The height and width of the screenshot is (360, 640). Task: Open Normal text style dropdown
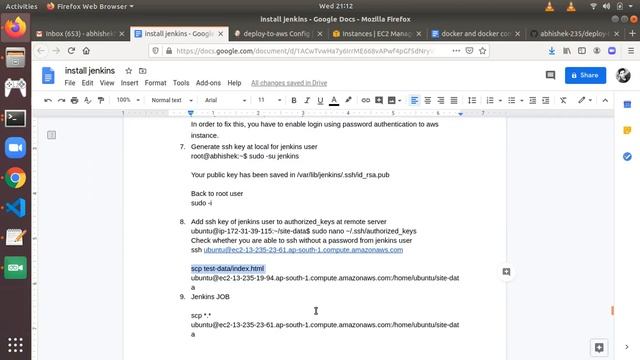click(171, 100)
